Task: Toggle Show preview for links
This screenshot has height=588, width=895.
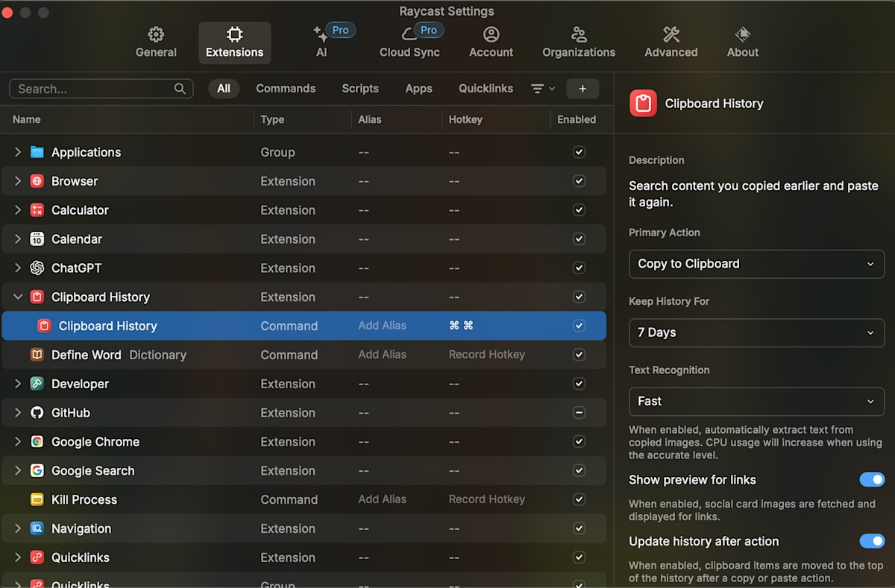Action: (x=871, y=479)
